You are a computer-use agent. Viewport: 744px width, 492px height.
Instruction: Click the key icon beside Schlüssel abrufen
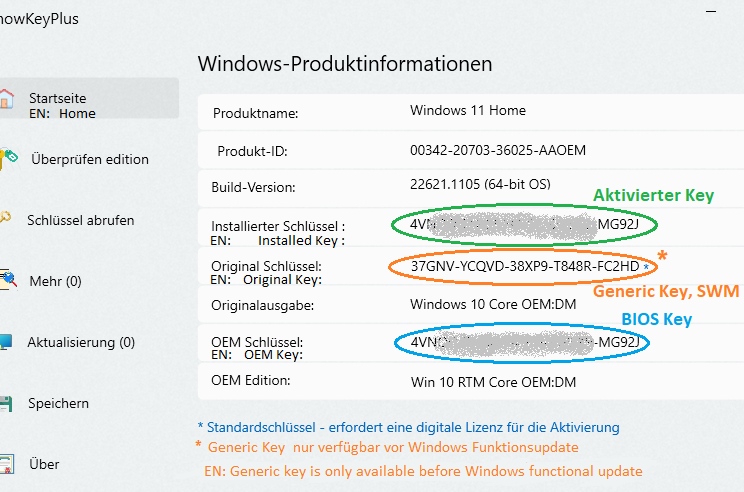(x=5, y=219)
